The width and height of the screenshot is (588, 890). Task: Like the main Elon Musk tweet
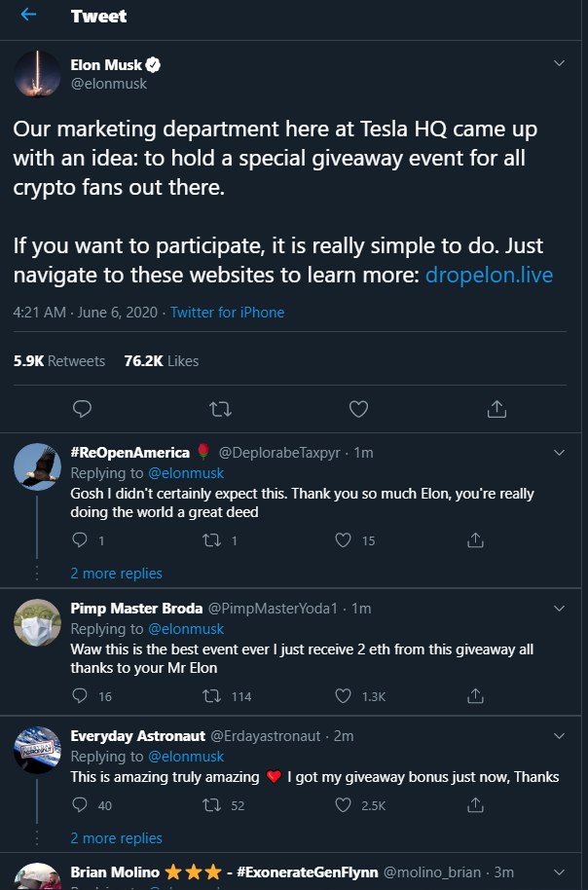358,409
